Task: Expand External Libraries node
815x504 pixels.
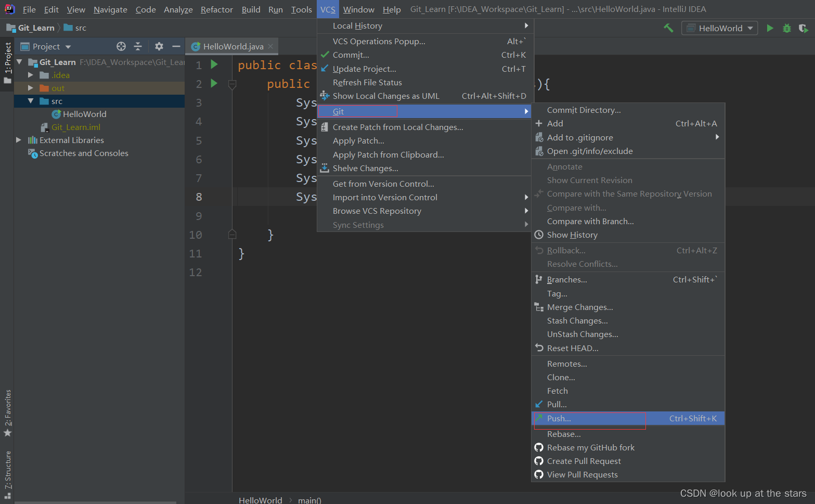Action: point(19,140)
